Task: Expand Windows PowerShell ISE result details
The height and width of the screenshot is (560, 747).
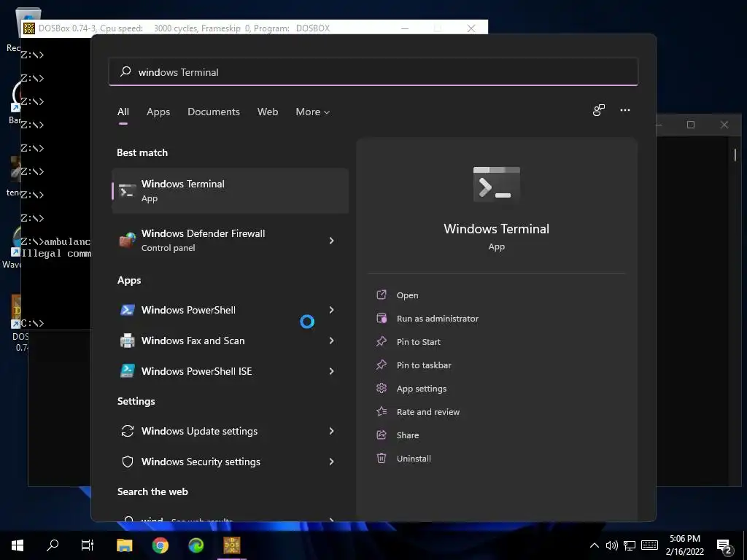Action: tap(332, 371)
